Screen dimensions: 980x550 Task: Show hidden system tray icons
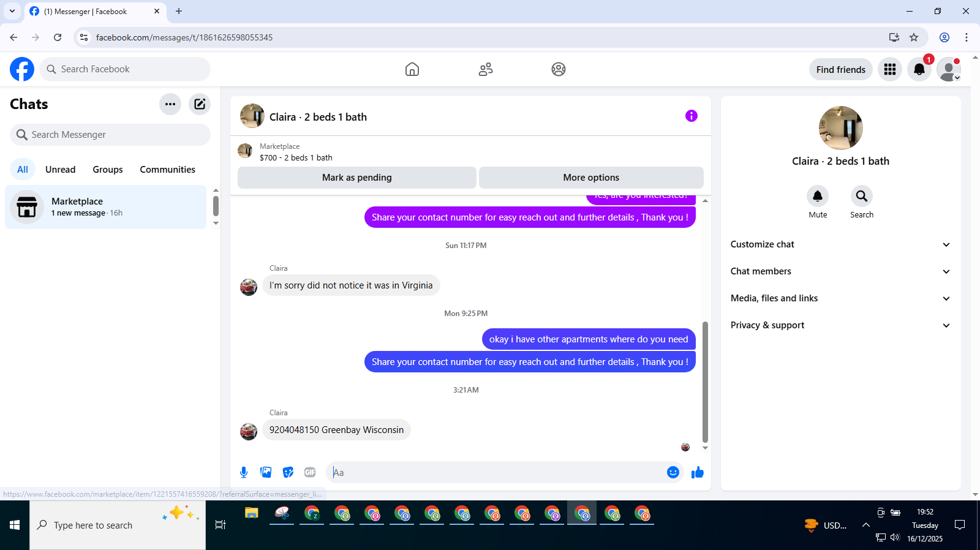(866, 525)
